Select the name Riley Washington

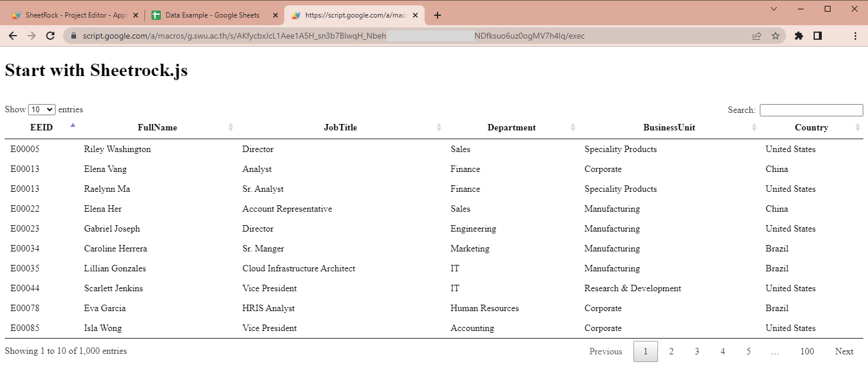pyautogui.click(x=118, y=149)
